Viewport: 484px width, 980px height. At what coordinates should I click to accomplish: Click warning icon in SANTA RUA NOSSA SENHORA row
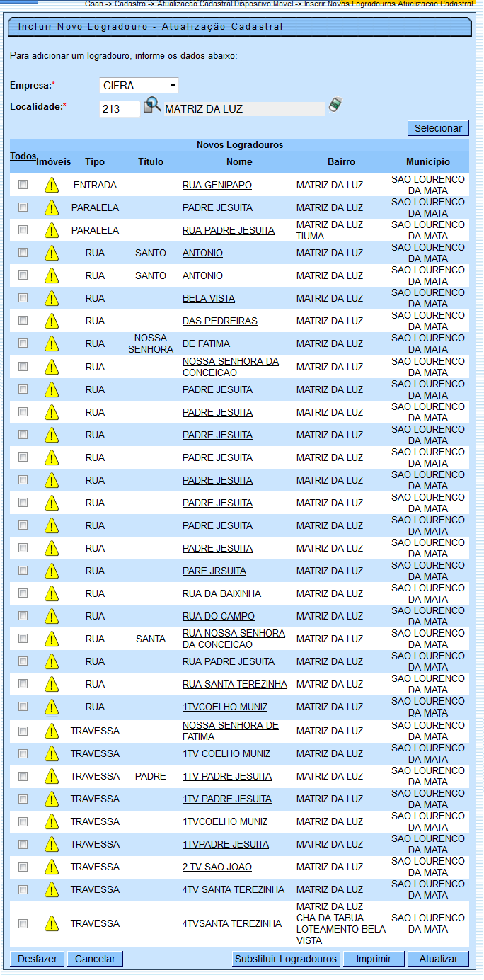(52, 639)
